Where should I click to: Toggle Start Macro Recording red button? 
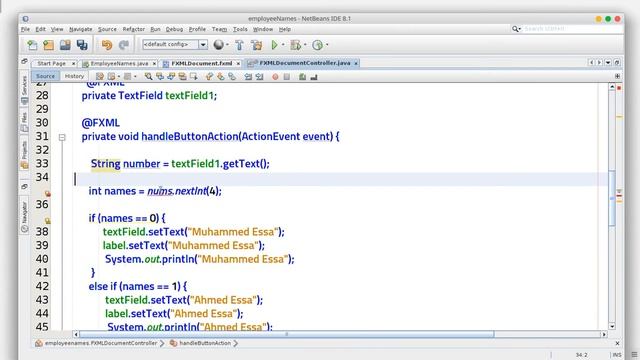coord(275,76)
